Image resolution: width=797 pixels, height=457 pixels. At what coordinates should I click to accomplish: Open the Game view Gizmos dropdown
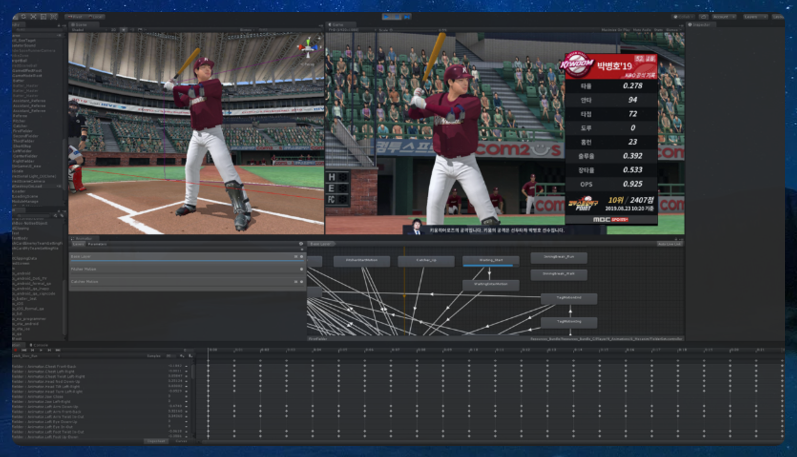(x=673, y=29)
